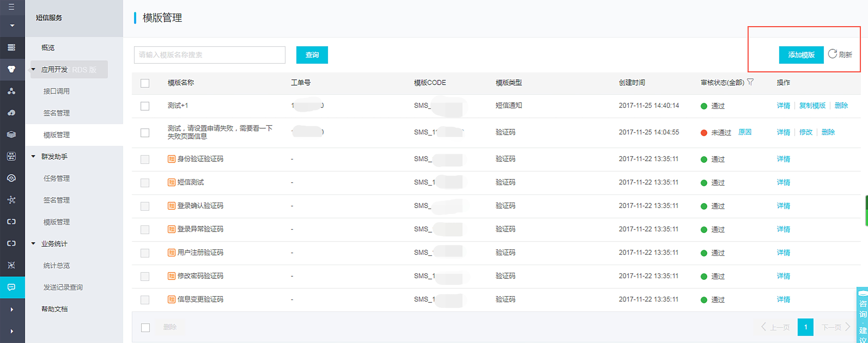
Task: Open 任务管理 under 群发助手
Action: click(x=57, y=178)
